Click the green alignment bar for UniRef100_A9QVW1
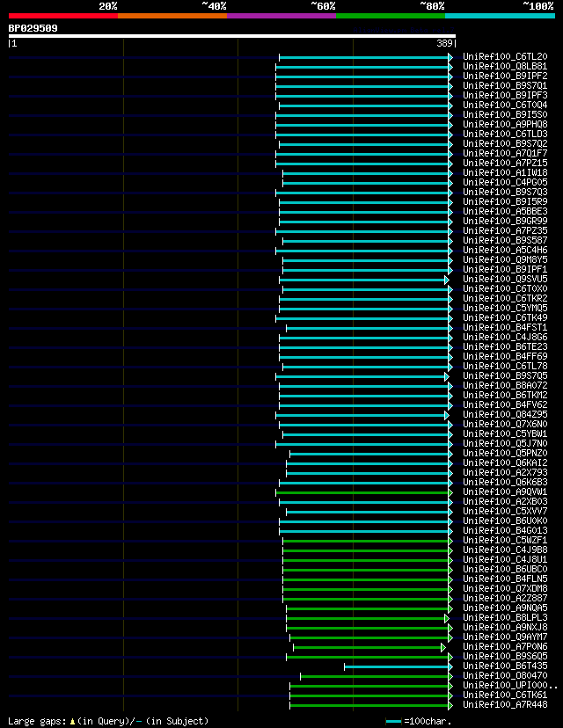 click(362, 492)
